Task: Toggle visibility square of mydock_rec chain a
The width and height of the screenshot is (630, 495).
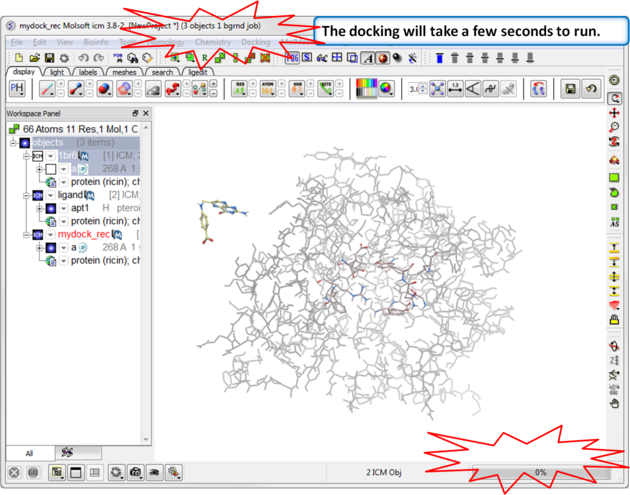Action: click(52, 247)
